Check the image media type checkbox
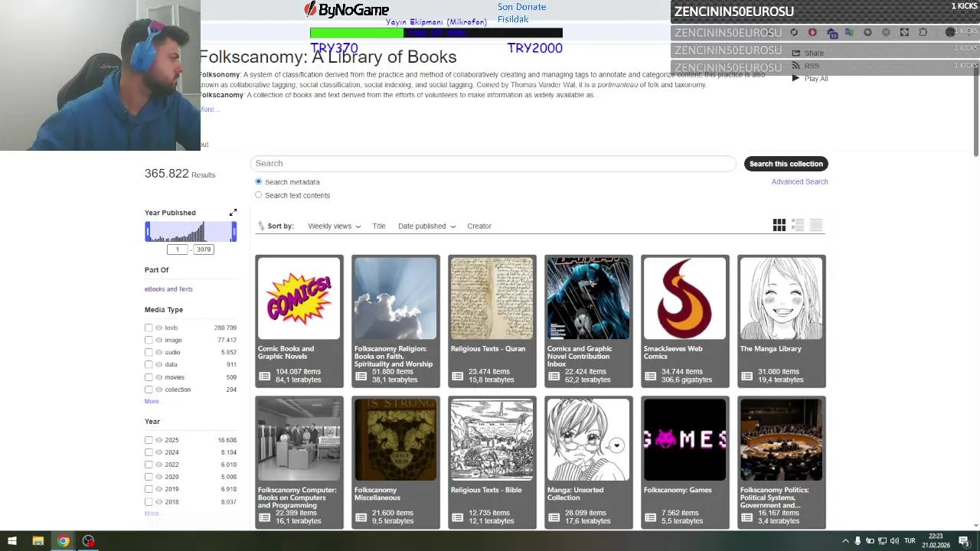The image size is (980, 551). click(149, 340)
